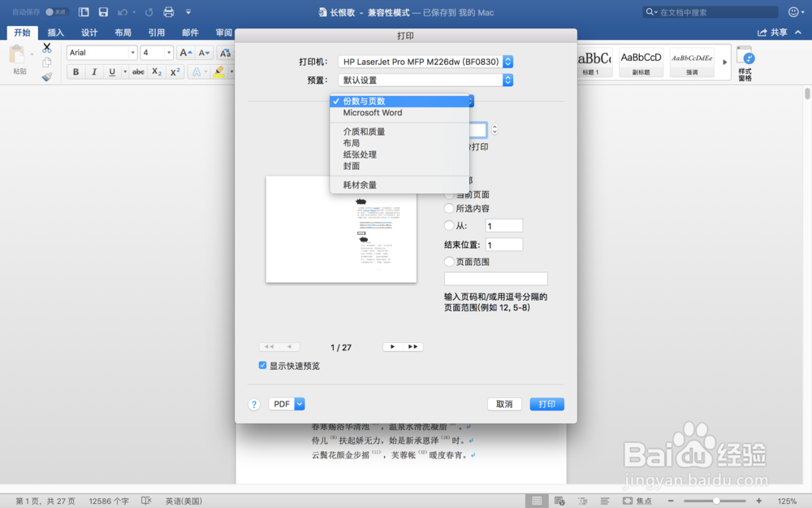The image size is (812, 508).
Task: Click the Copy icon under the scissors
Action: [x=46, y=63]
